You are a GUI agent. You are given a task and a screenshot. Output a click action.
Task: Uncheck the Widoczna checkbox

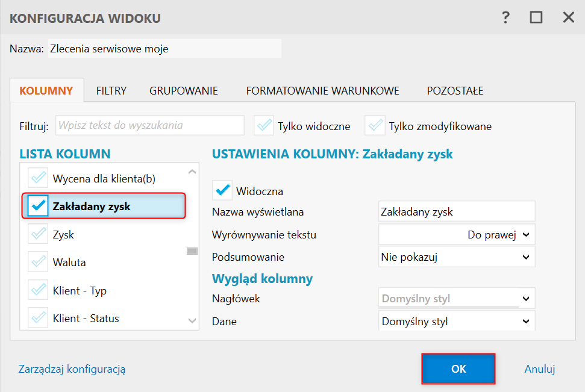[222, 190]
